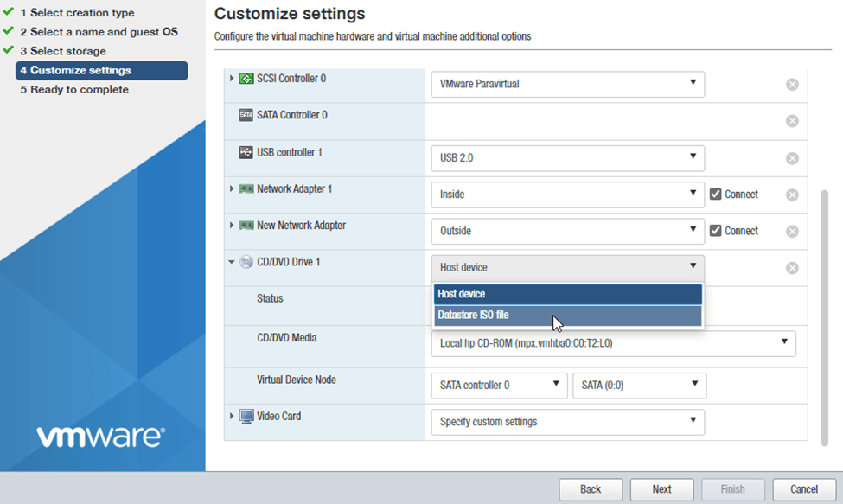Click the SCSI Controller 0 icon
This screenshot has width=843, height=504.
coord(246,79)
